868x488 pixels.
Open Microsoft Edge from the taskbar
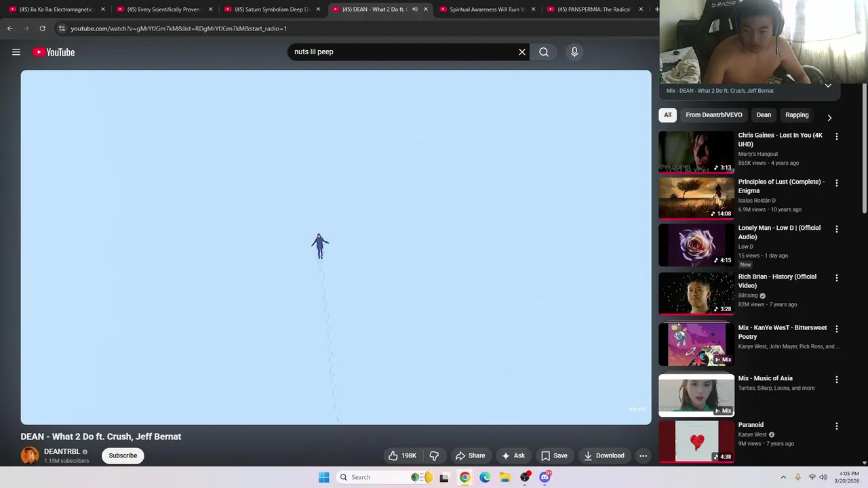(485, 477)
